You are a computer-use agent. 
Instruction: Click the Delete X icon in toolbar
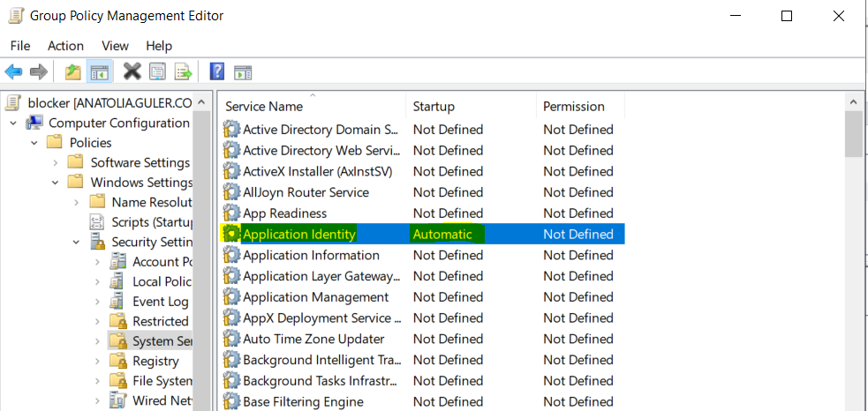132,72
